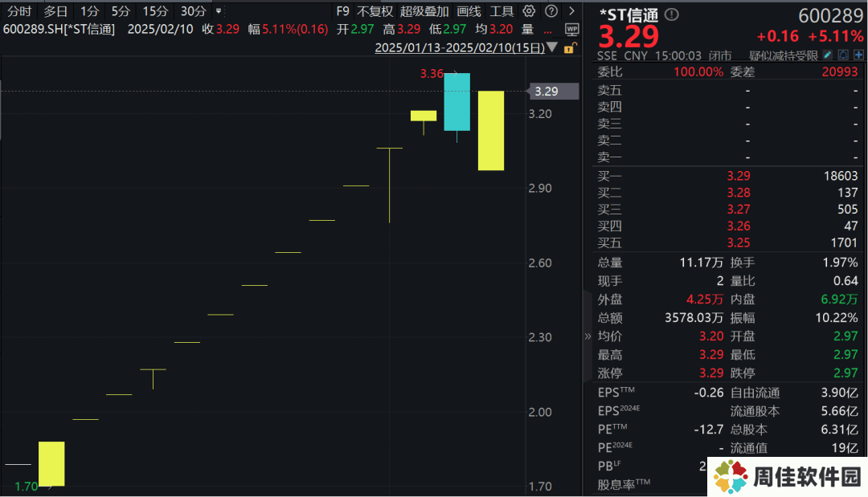Click 跌停 limit-down price 2.97
The width and height of the screenshot is (868, 497).
click(845, 373)
